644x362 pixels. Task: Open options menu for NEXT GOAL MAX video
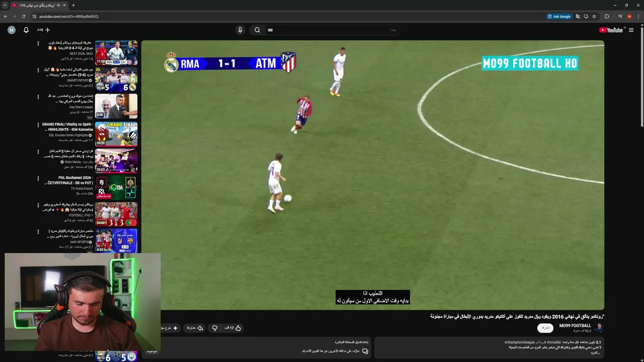38,44
